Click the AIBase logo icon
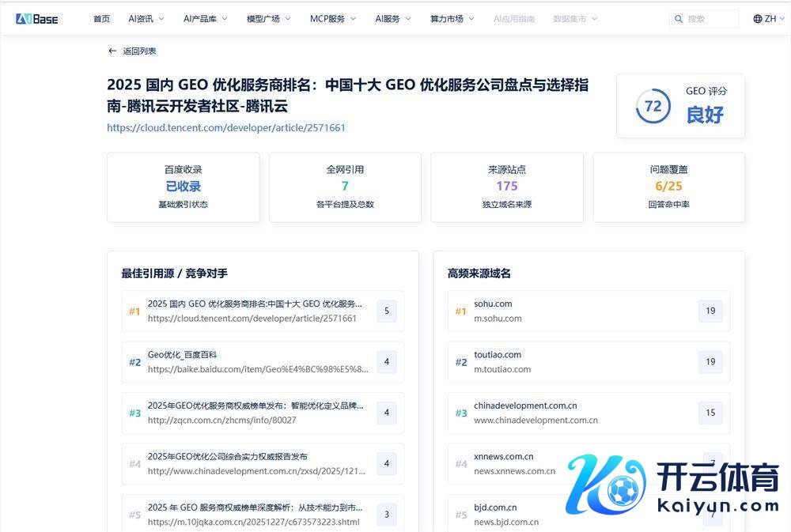This screenshot has height=532, width=791. pyautogui.click(x=37, y=18)
